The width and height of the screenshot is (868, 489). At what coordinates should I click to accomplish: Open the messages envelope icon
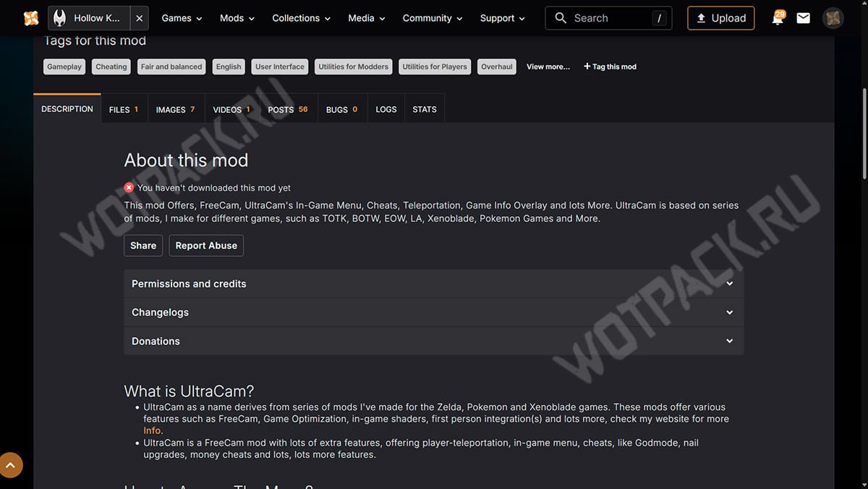click(803, 18)
